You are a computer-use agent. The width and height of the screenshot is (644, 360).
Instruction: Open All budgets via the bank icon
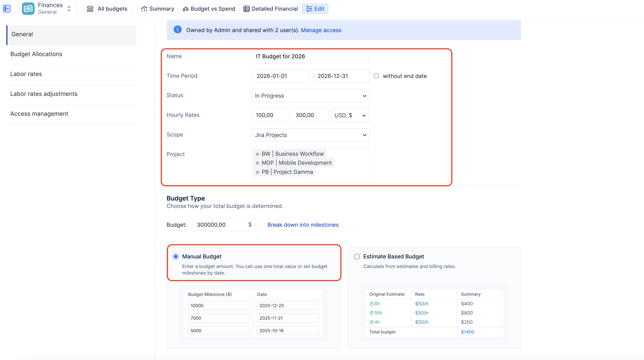point(90,9)
